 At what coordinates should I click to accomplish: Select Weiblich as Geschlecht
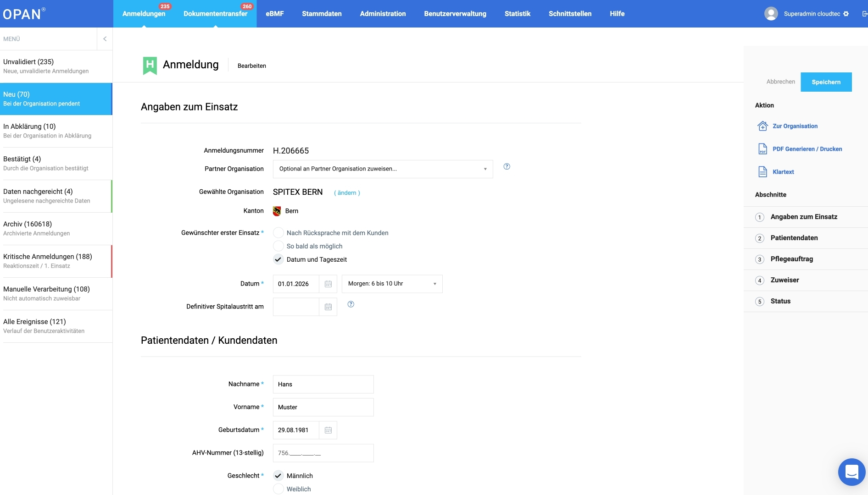pyautogui.click(x=278, y=489)
